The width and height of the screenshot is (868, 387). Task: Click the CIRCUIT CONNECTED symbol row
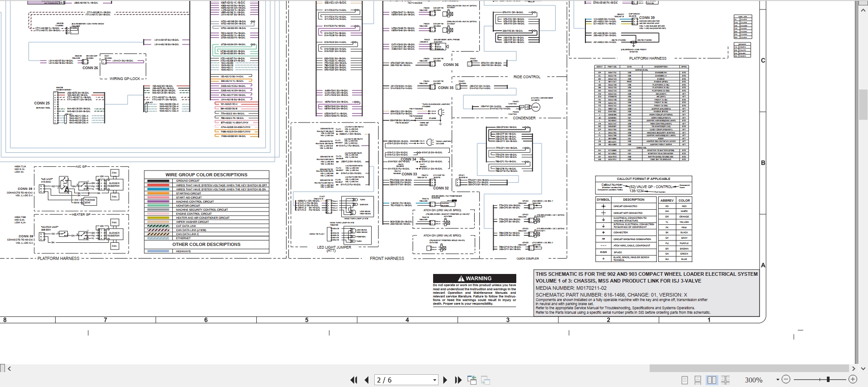[627, 206]
